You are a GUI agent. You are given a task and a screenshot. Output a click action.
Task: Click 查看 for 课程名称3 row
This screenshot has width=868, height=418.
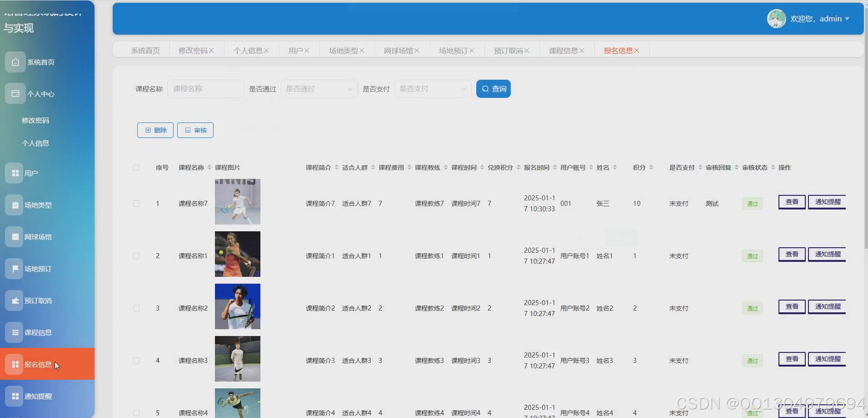[792, 359]
